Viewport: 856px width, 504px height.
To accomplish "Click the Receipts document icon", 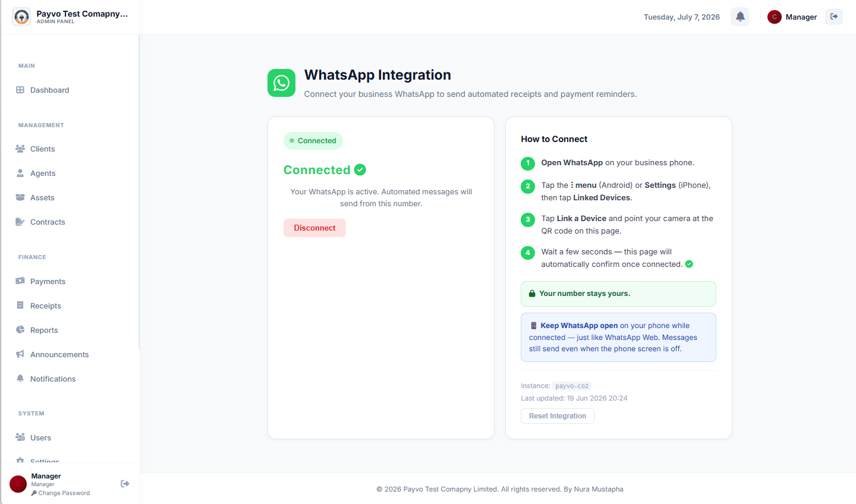I will click(x=20, y=305).
